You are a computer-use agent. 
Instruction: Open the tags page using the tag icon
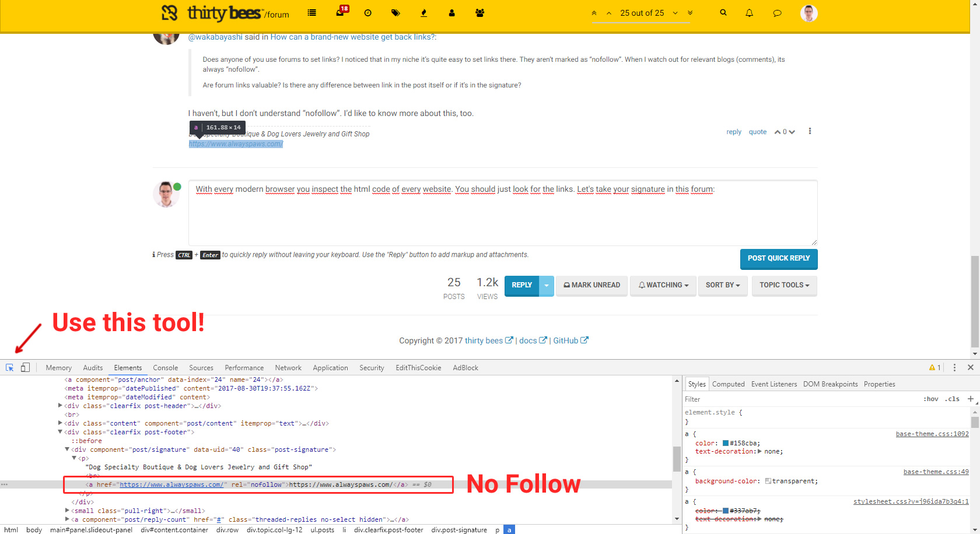pos(396,13)
